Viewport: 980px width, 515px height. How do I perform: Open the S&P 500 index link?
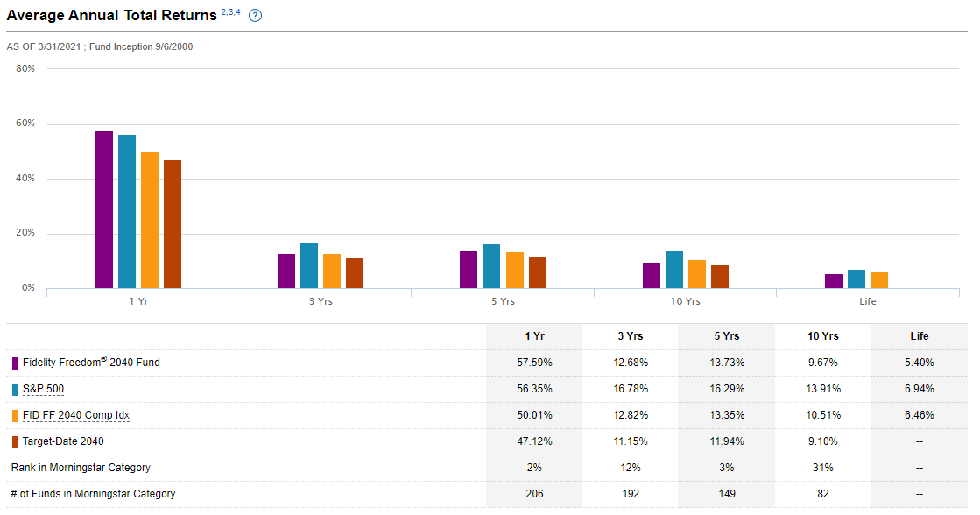43,389
